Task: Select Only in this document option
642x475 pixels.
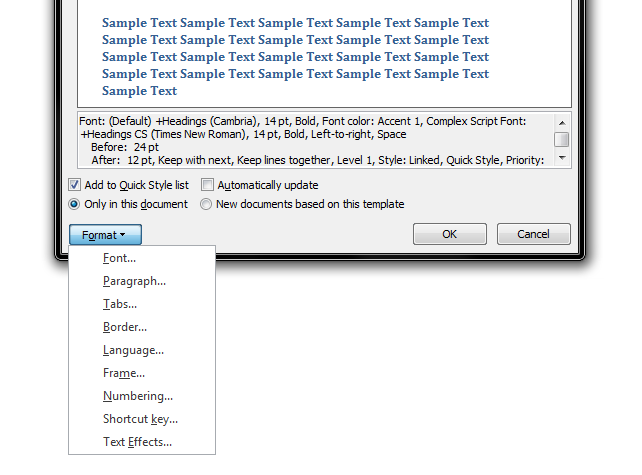Action: pyautogui.click(x=75, y=204)
